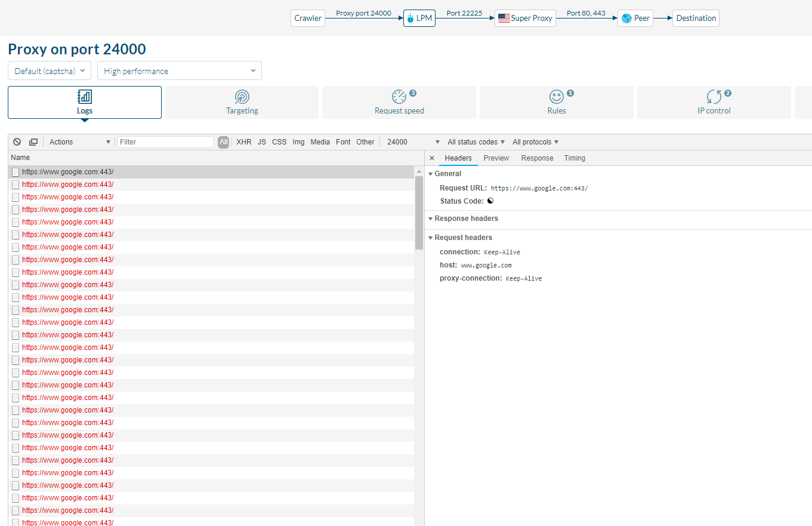Click the Destination node in the diagram
This screenshot has width=812, height=526.
pos(696,19)
